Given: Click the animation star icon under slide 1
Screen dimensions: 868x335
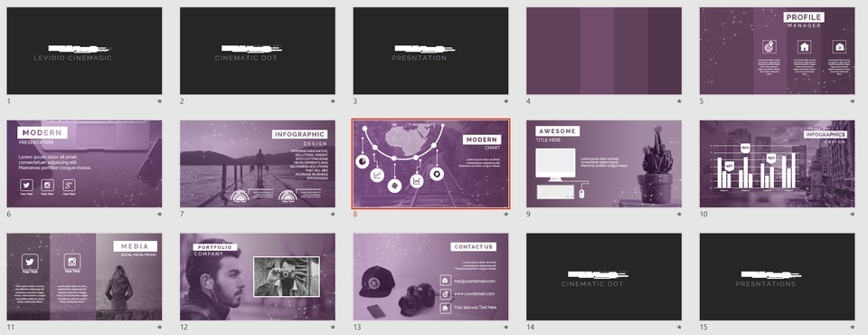Looking at the screenshot, I should coord(159,101).
